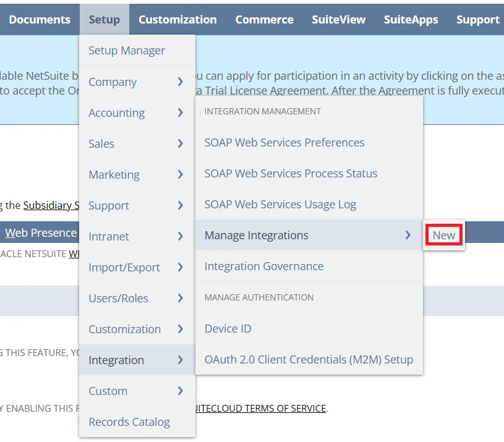Screen dimensions: 504x442
Task: Expand the Intranet submenu
Action: [137, 236]
